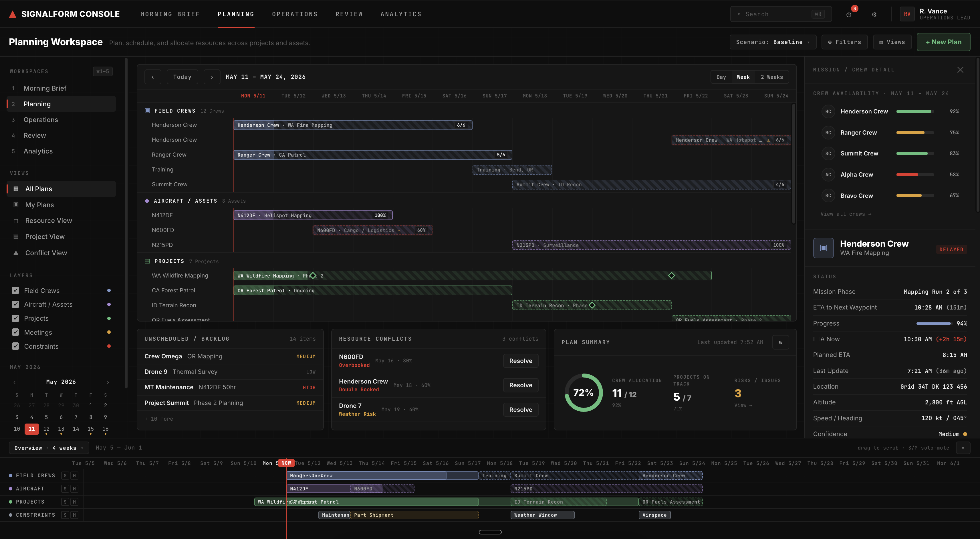Screen dimensions: 980x539
Task: Click the SC crew avatar
Action: click(828, 153)
